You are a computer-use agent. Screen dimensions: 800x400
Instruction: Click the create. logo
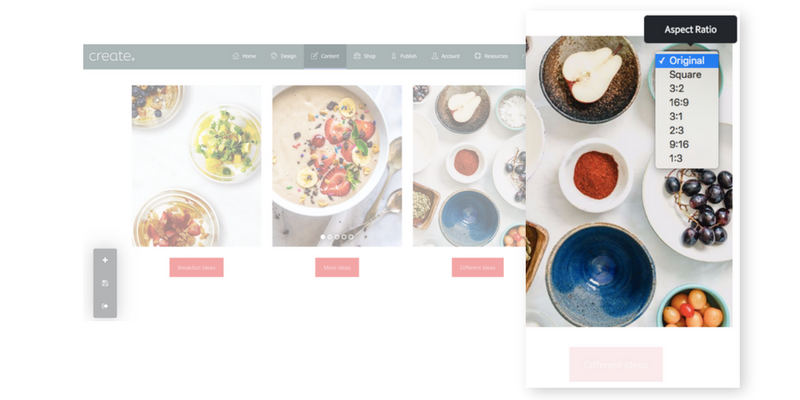click(112, 56)
